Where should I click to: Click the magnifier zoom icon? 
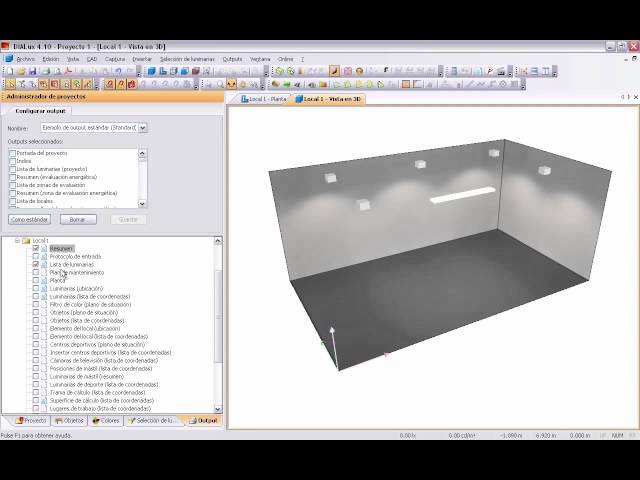coord(220,84)
